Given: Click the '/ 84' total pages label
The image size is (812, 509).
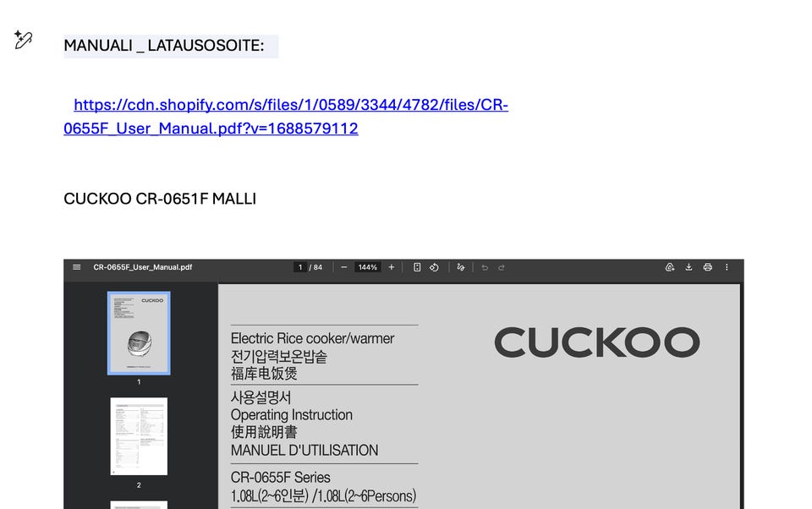Looking at the screenshot, I should coord(315,267).
